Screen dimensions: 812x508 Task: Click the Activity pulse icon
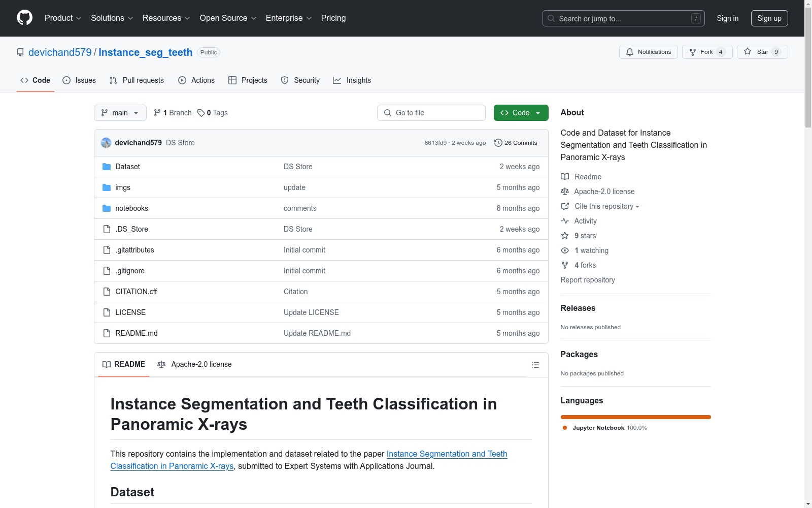(x=565, y=221)
